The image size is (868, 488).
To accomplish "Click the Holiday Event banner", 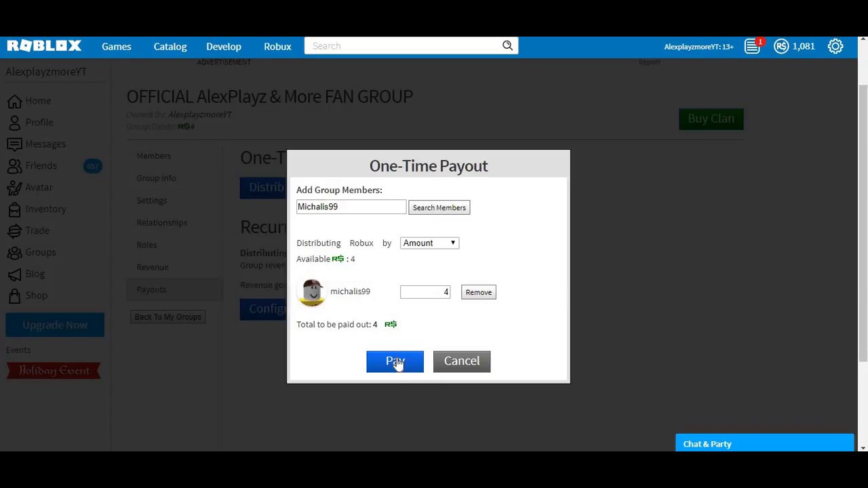I will [54, 371].
